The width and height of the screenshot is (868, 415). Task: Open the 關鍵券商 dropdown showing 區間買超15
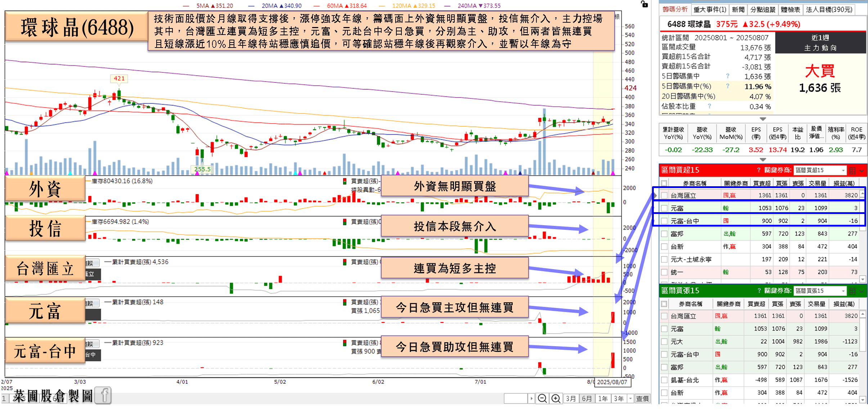pyautogui.click(x=820, y=170)
